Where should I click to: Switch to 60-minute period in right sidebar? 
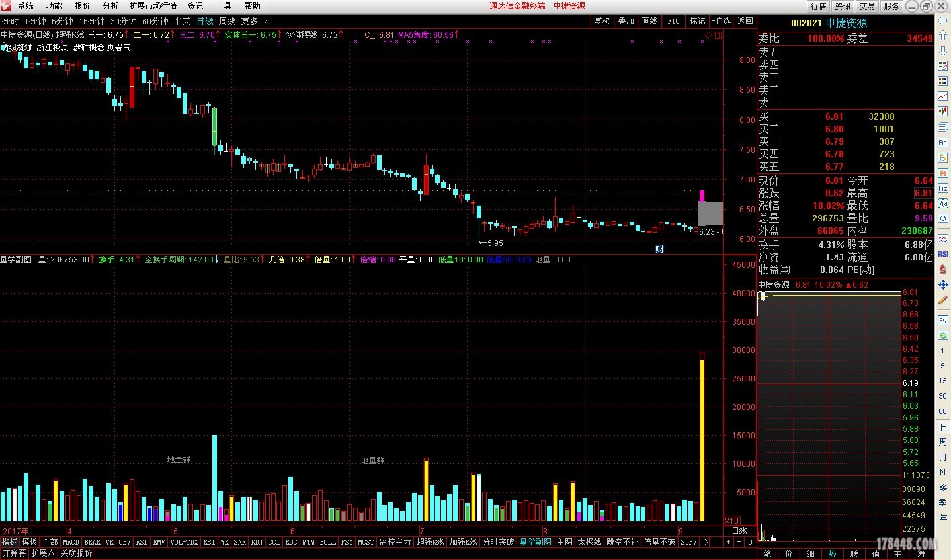943,411
